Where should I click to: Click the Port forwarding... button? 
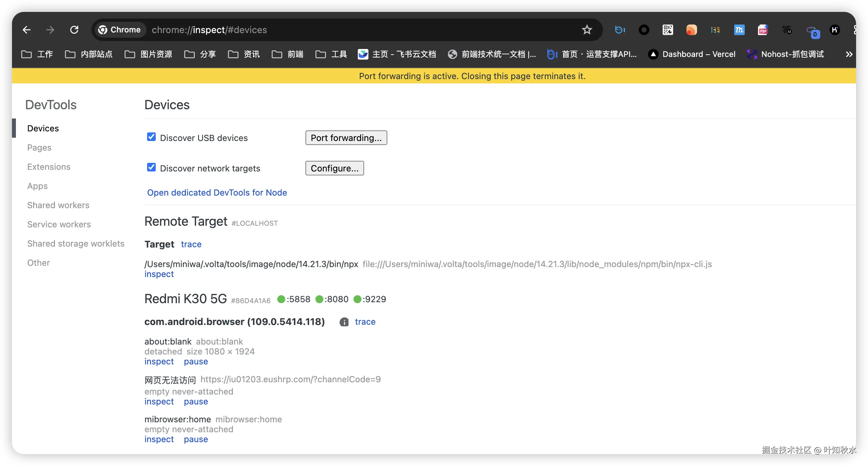[x=346, y=138]
